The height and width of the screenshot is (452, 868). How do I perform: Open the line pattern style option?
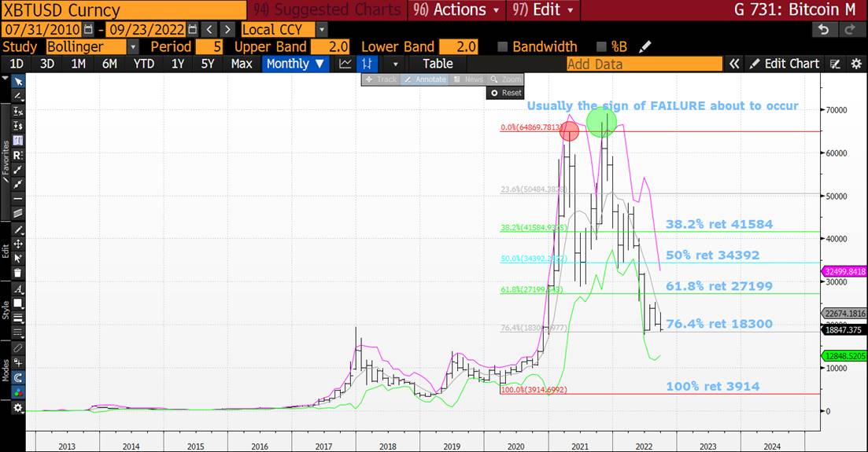(x=18, y=333)
